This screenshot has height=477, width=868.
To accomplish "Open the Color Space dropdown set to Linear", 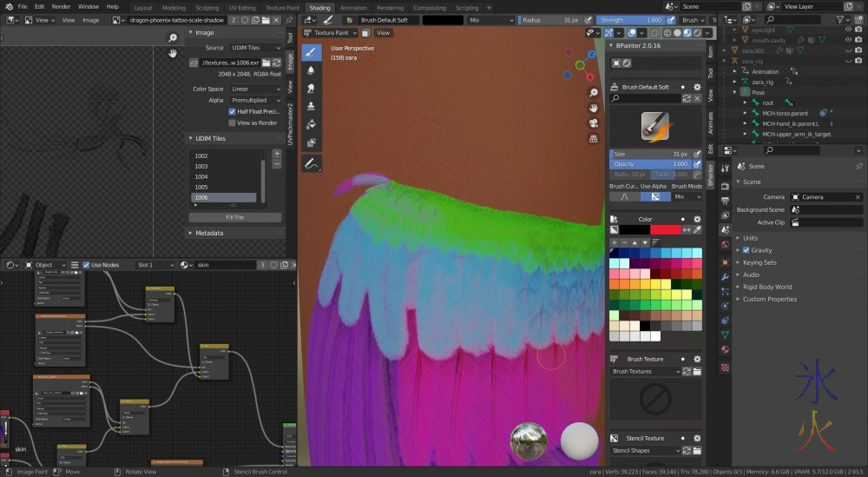I will [x=254, y=89].
